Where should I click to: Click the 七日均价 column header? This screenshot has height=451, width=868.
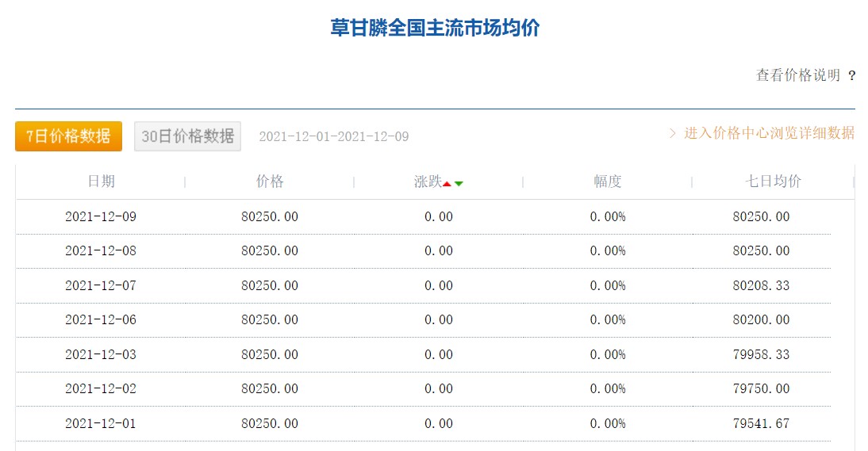pyautogui.click(x=774, y=182)
